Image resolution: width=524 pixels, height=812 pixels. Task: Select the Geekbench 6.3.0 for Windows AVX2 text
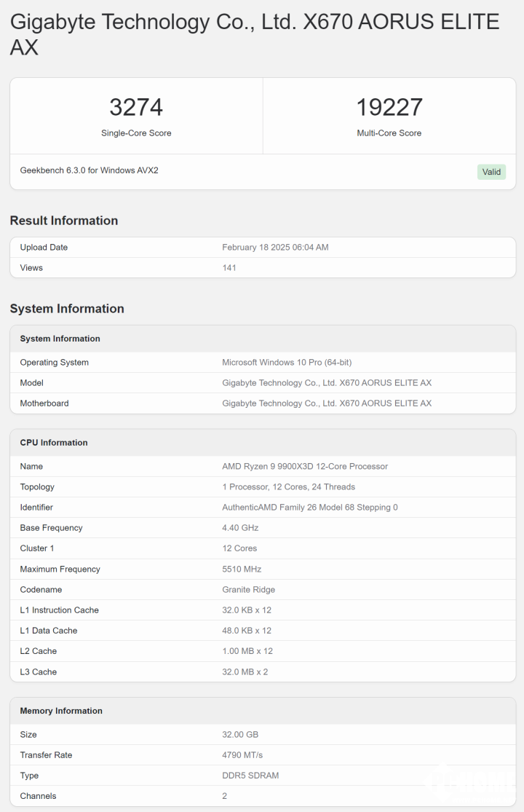click(89, 170)
